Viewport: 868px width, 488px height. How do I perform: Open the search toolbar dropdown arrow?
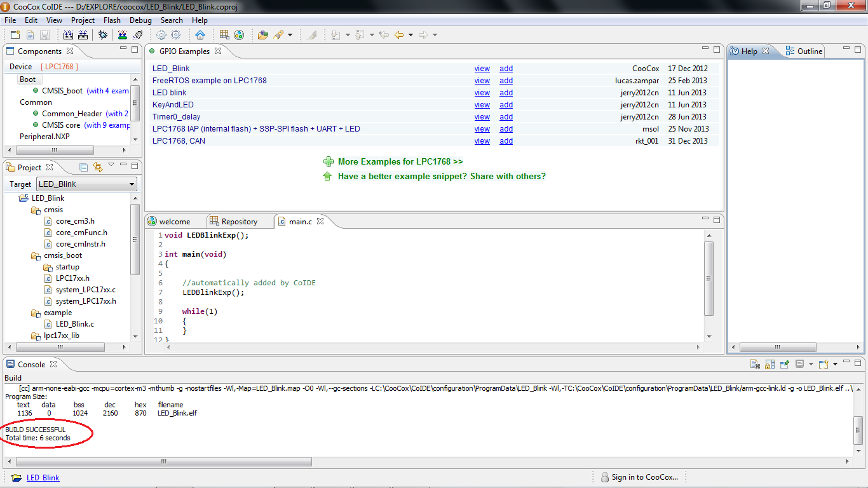[x=290, y=35]
